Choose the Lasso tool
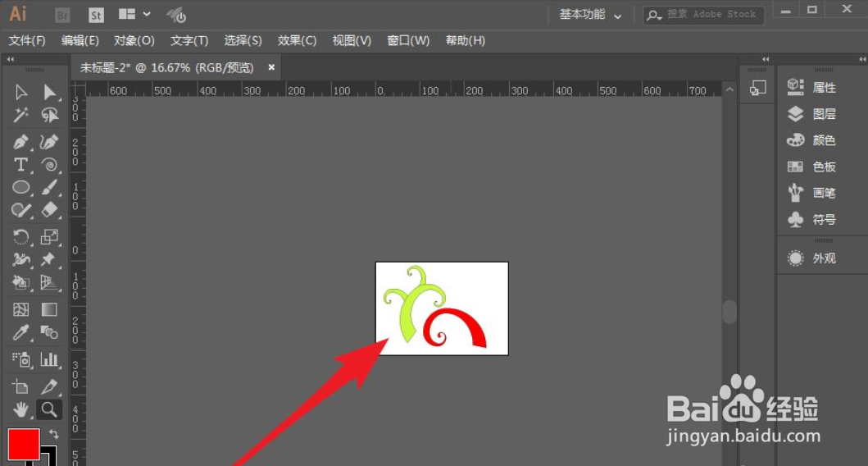The width and height of the screenshot is (868, 466). (x=49, y=115)
